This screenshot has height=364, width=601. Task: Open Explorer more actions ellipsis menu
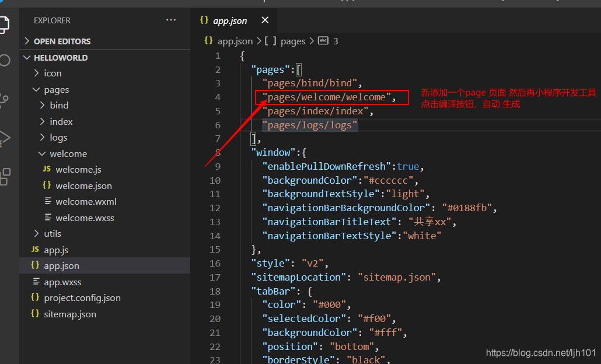[171, 20]
